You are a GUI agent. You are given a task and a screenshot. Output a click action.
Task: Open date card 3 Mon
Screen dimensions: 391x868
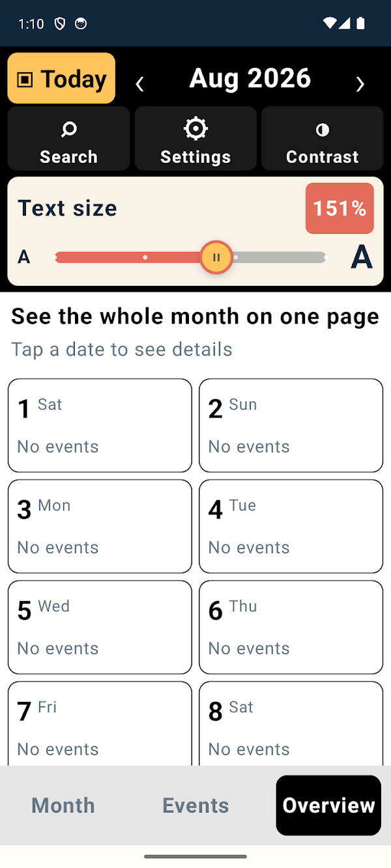[100, 526]
